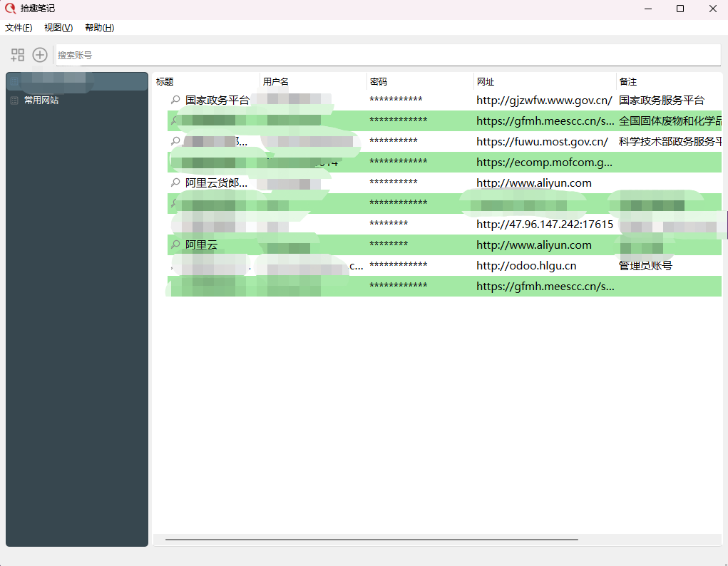This screenshot has height=566, width=728.
Task: Open the 视图(V) menu
Action: point(58,28)
